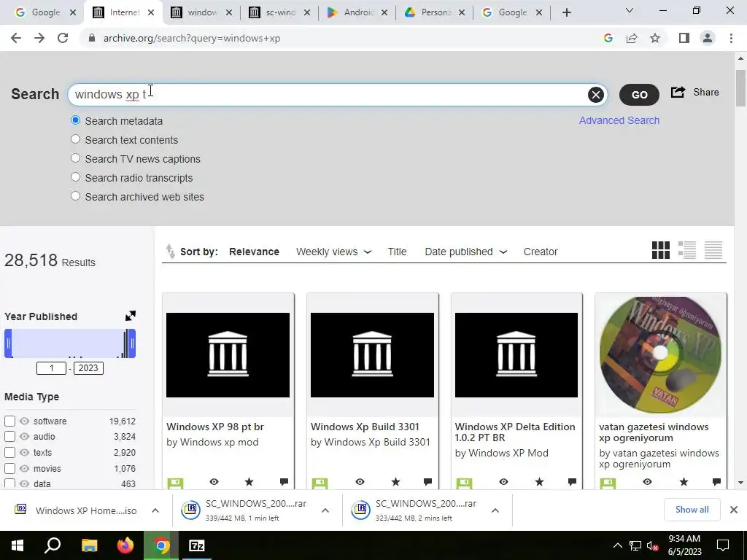Expand Year Published histogram
Screen dimensions: 747x560
pyautogui.click(x=130, y=316)
